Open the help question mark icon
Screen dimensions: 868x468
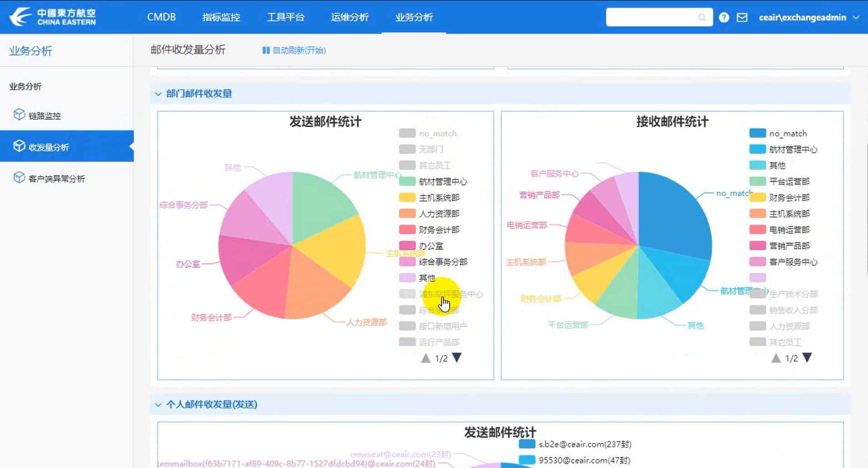pyautogui.click(x=724, y=17)
